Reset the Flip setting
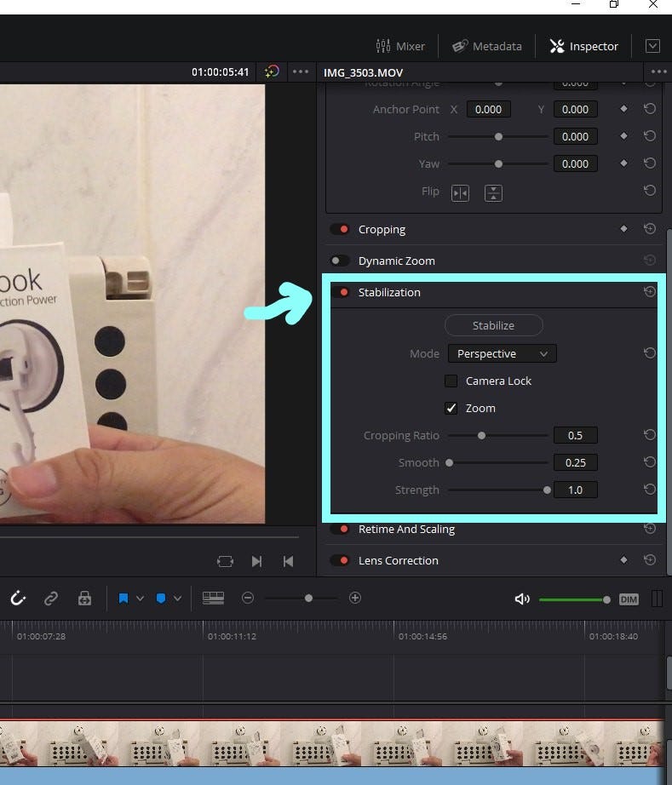This screenshot has height=785, width=672. click(x=650, y=190)
